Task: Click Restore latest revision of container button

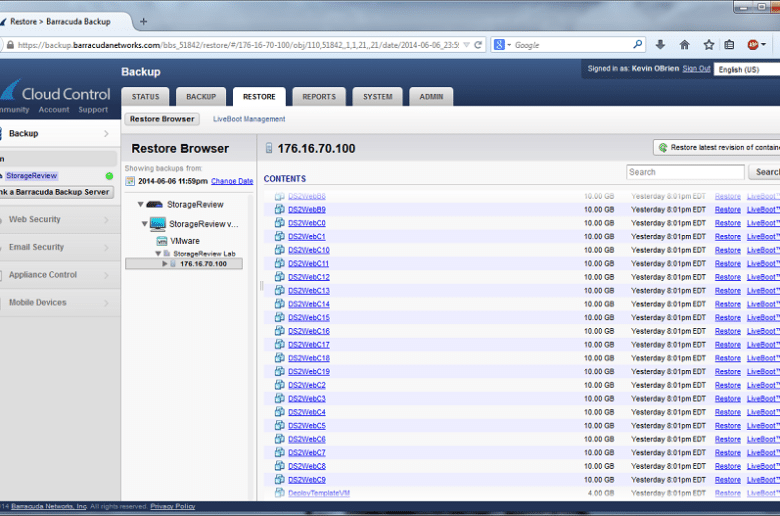Action: [x=717, y=147]
